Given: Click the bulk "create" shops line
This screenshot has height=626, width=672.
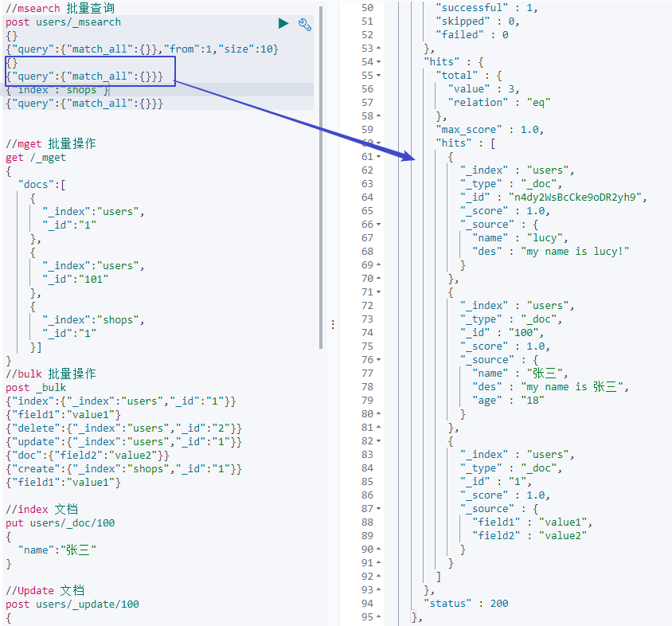Looking at the screenshot, I should tap(124, 469).
